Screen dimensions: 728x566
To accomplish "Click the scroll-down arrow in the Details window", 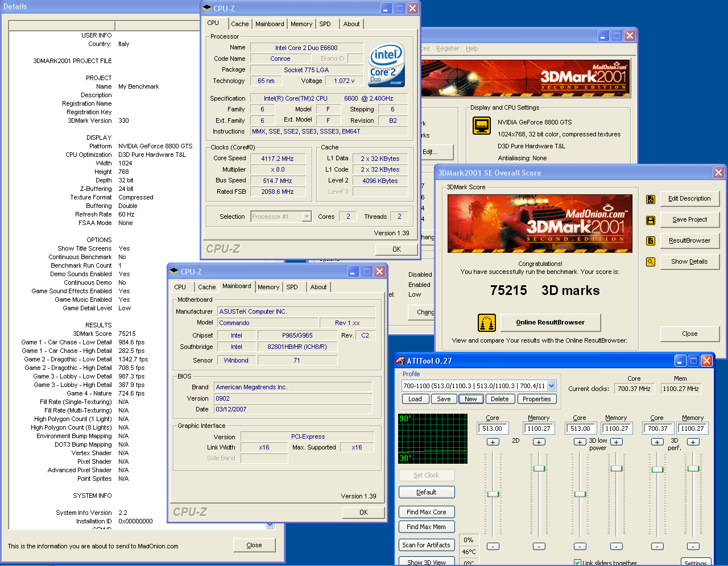I will (270, 526).
